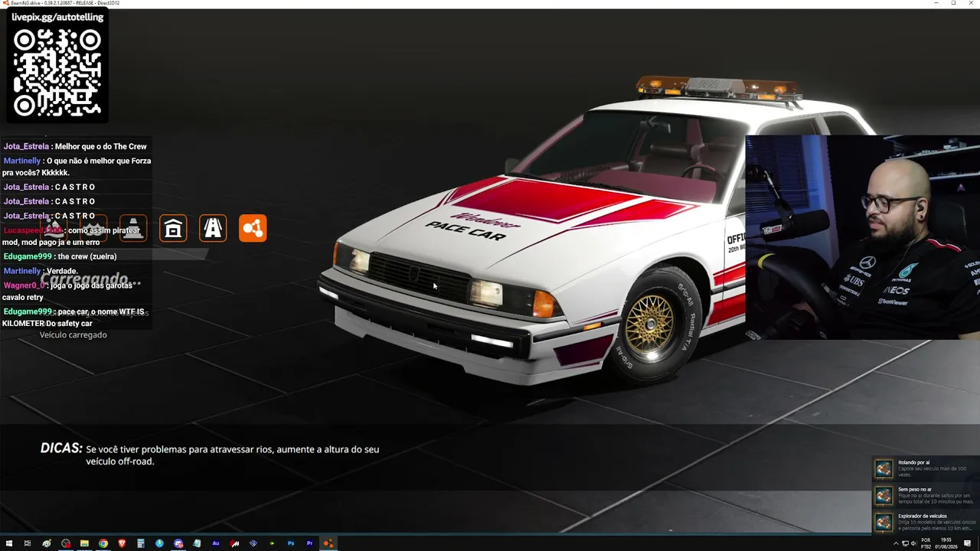980x551 pixels.
Task: Click the streamer webcam overlay
Action: (x=863, y=237)
